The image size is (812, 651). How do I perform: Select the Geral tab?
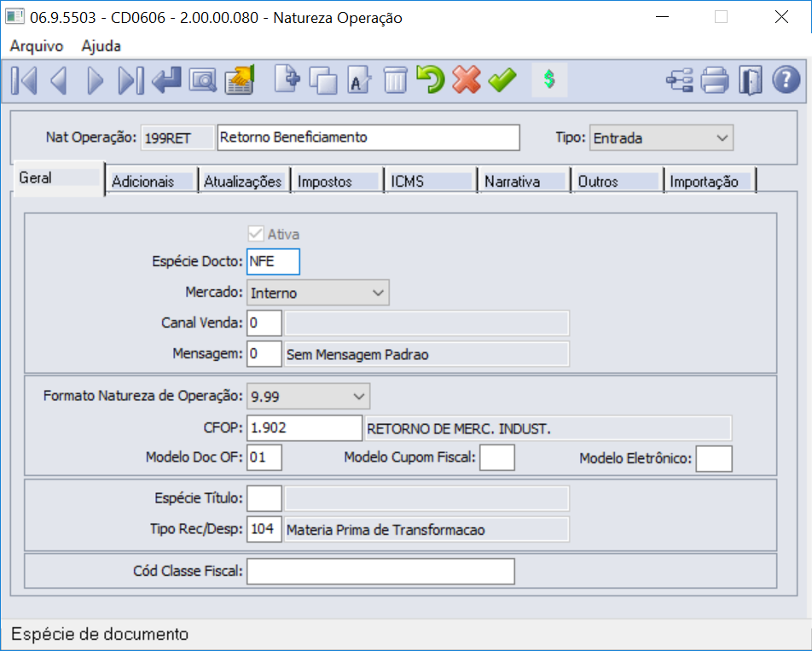click(59, 178)
